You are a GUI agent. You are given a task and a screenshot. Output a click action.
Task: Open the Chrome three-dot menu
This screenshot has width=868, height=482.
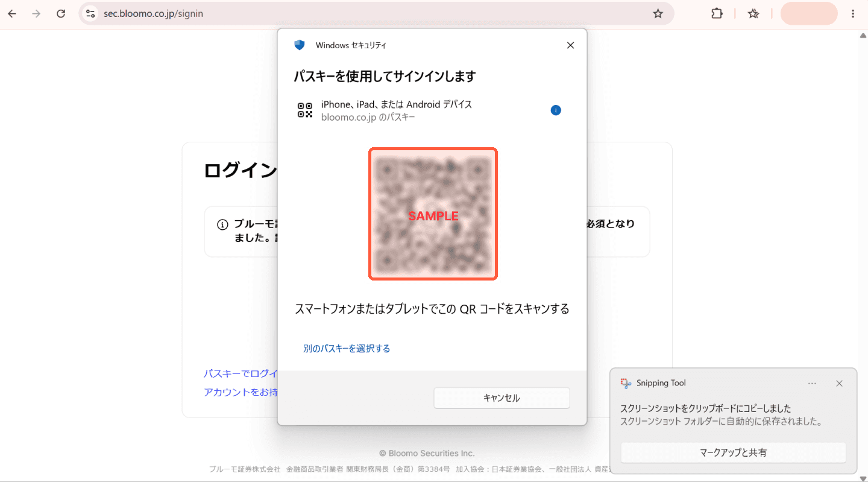853,13
